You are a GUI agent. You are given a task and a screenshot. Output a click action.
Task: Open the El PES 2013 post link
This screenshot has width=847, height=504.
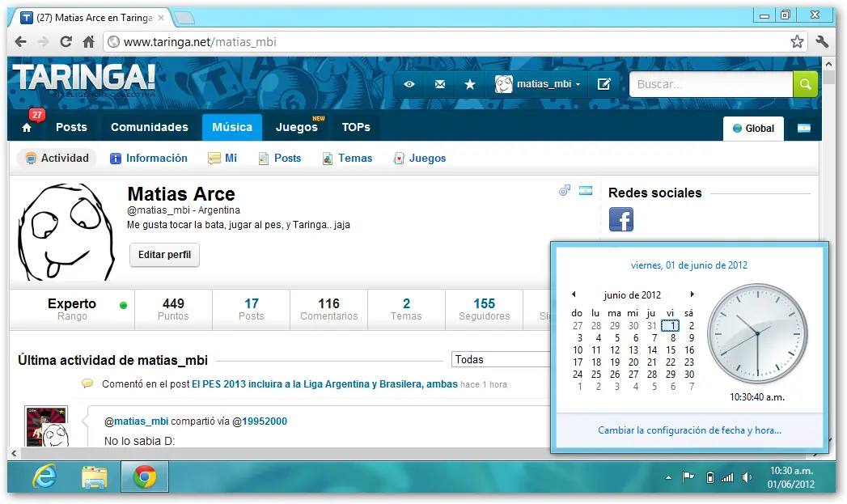(324, 384)
